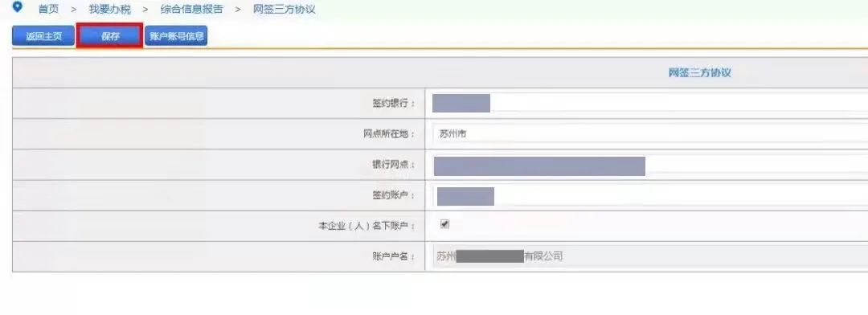Click the blue location pin icon
The image size is (868, 315).
[x=17, y=7]
